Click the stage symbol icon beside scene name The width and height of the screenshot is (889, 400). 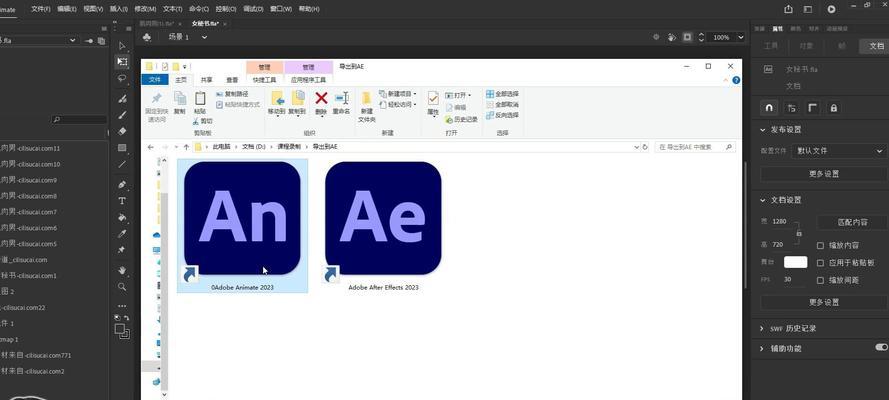[x=147, y=37]
